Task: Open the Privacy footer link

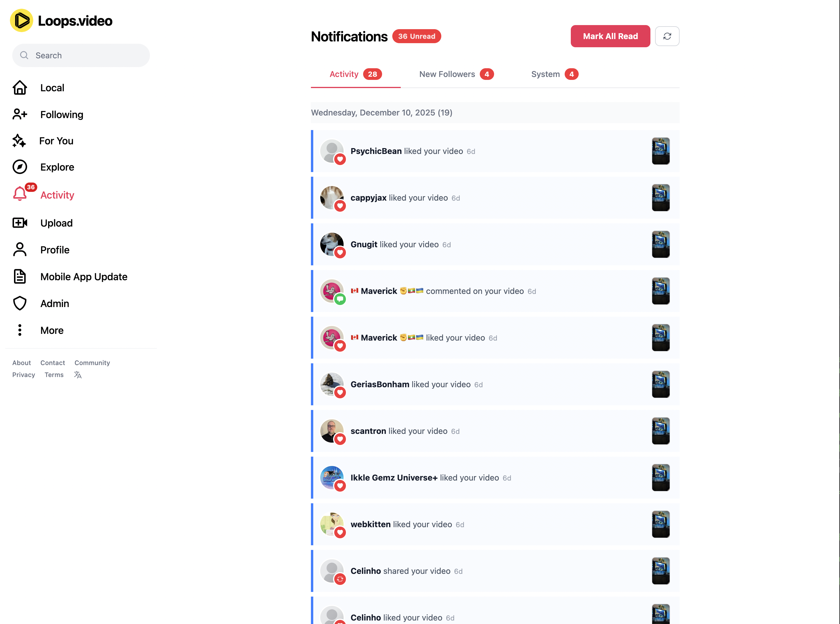Action: tap(23, 375)
